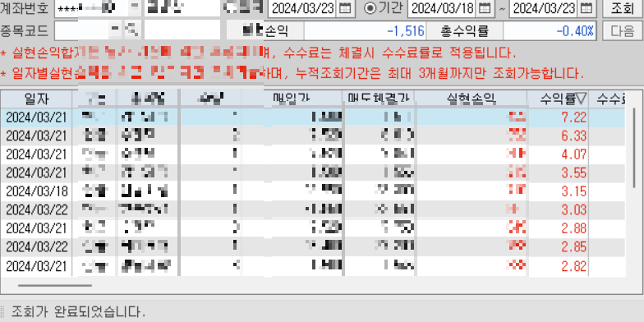
Task: Click the 매입가 column header
Action: pos(292,99)
